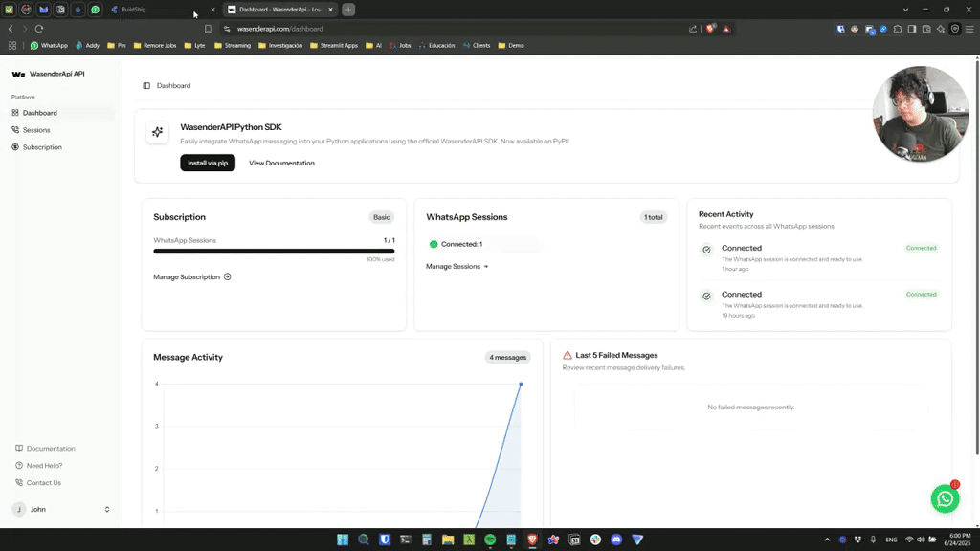This screenshot has width=980, height=551.
Task: Reload the page
Action: point(39,29)
